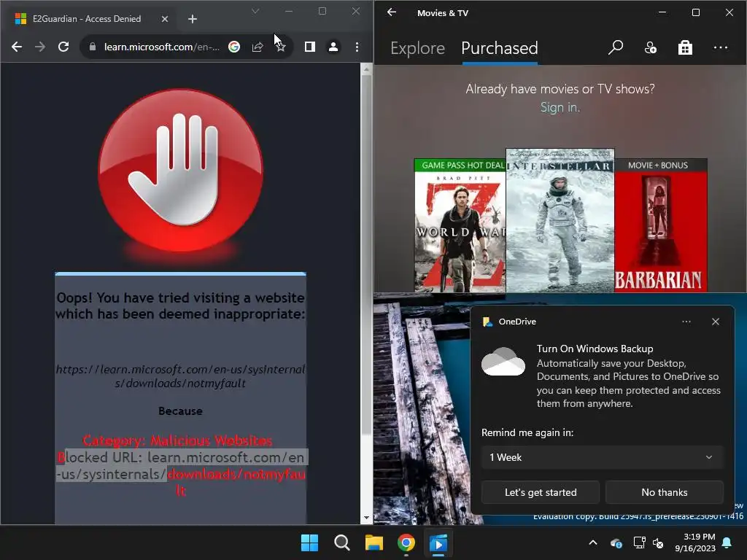
Task: Open OneDrive notification options menu
Action: point(686,322)
